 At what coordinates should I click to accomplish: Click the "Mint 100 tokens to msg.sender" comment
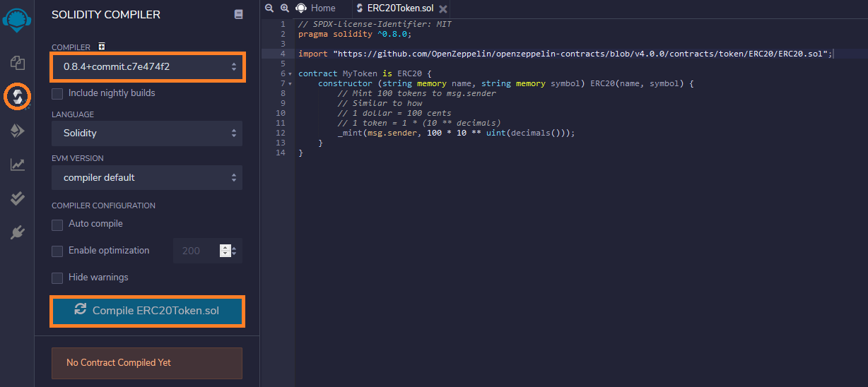pyautogui.click(x=417, y=93)
